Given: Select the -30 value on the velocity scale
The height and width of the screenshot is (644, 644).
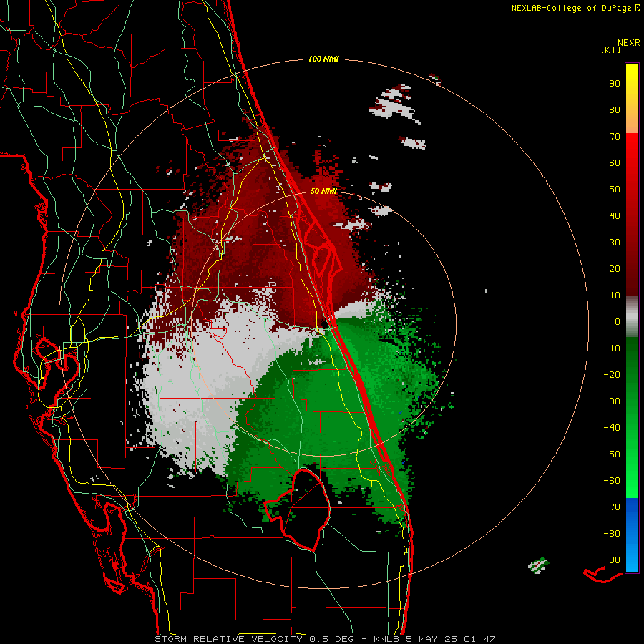Looking at the screenshot, I should click(x=612, y=401).
